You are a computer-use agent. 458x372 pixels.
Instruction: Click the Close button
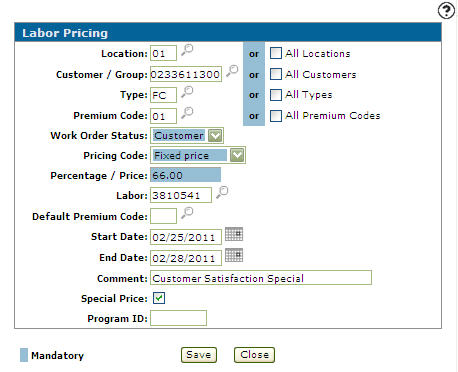tap(254, 355)
